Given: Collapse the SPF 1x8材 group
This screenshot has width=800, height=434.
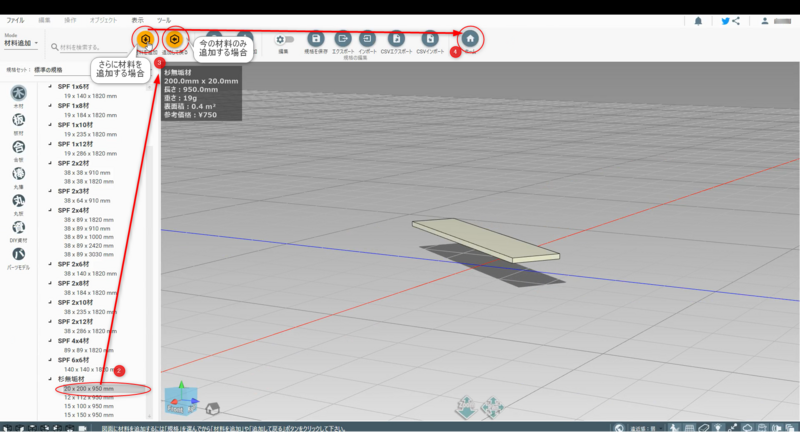Looking at the screenshot, I should [x=50, y=106].
